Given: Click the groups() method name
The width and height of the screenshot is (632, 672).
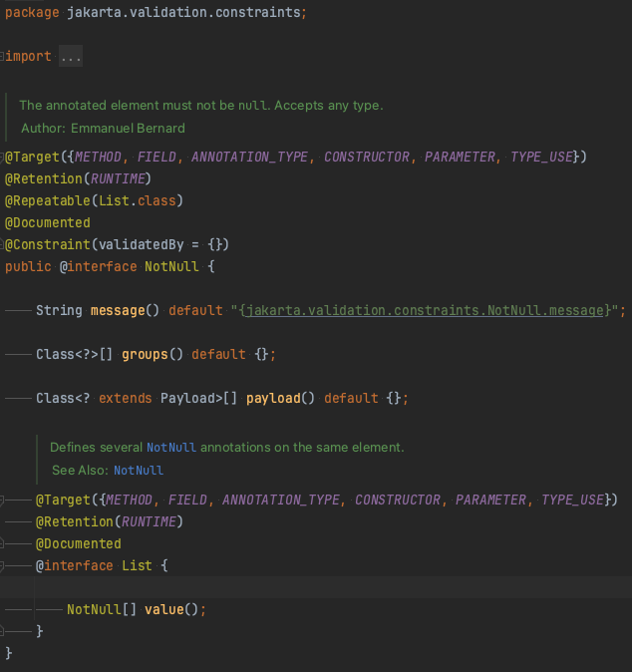Looking at the screenshot, I should [145, 354].
